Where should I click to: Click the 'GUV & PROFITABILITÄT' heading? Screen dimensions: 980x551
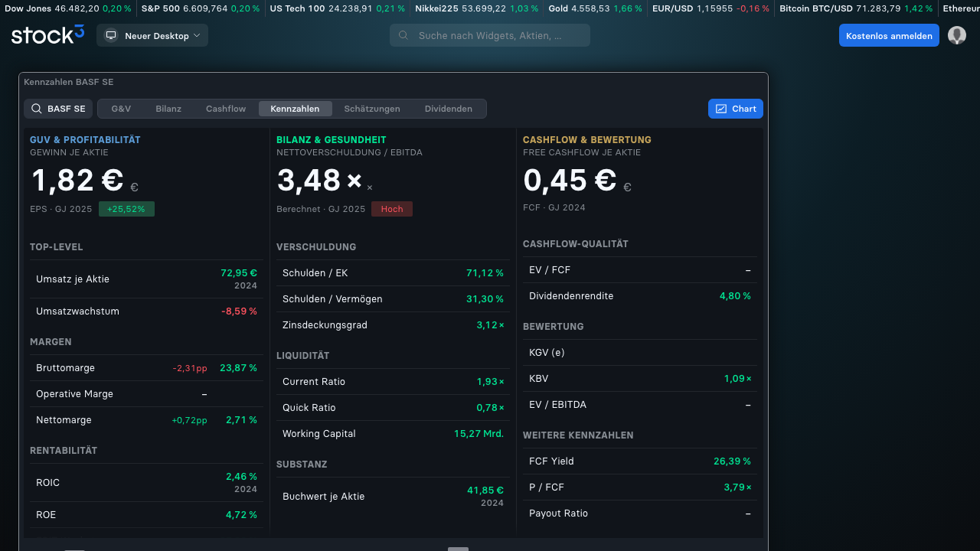pos(85,140)
